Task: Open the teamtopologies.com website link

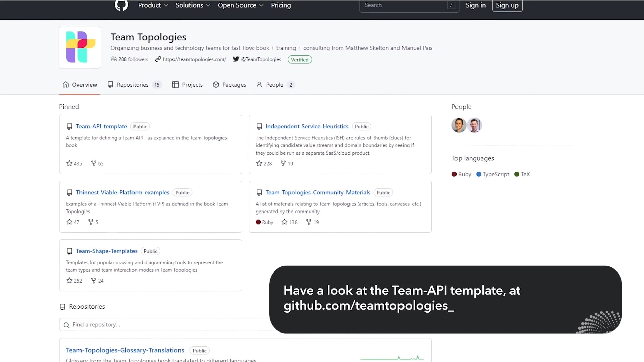Action: point(194,59)
